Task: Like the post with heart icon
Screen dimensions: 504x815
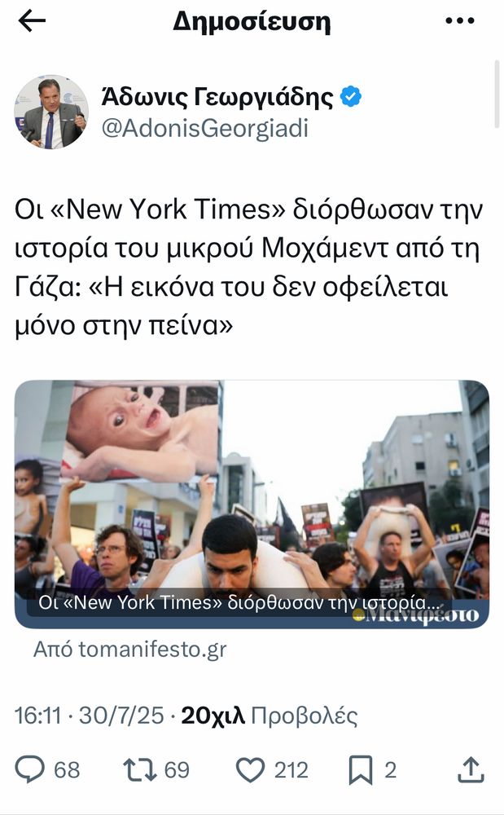Action: (250, 770)
